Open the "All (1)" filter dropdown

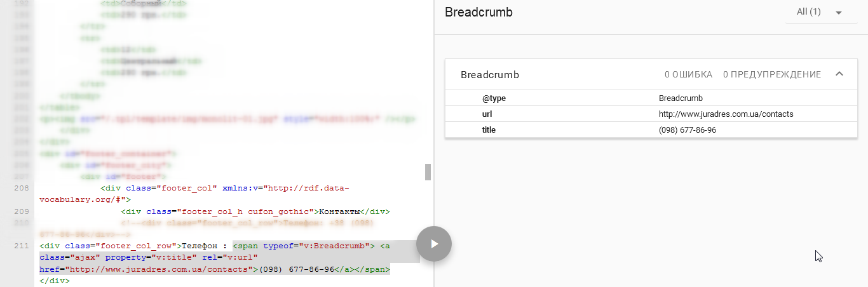coord(818,12)
